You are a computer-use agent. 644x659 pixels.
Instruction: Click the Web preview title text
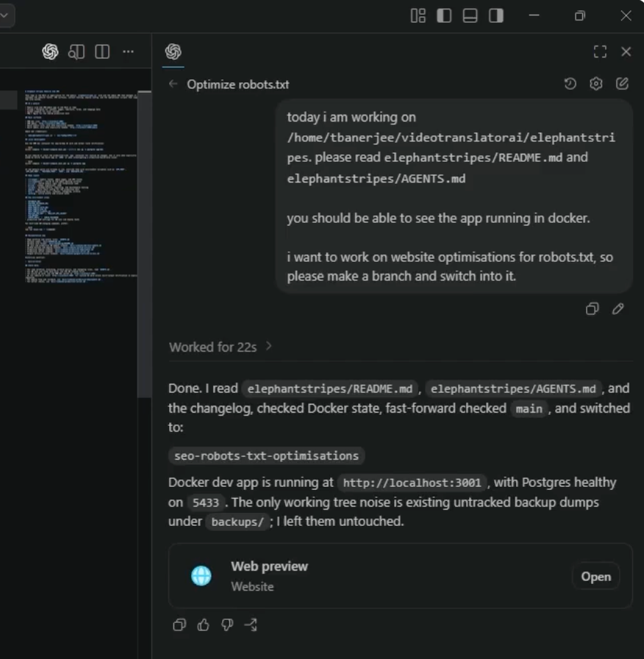click(269, 566)
